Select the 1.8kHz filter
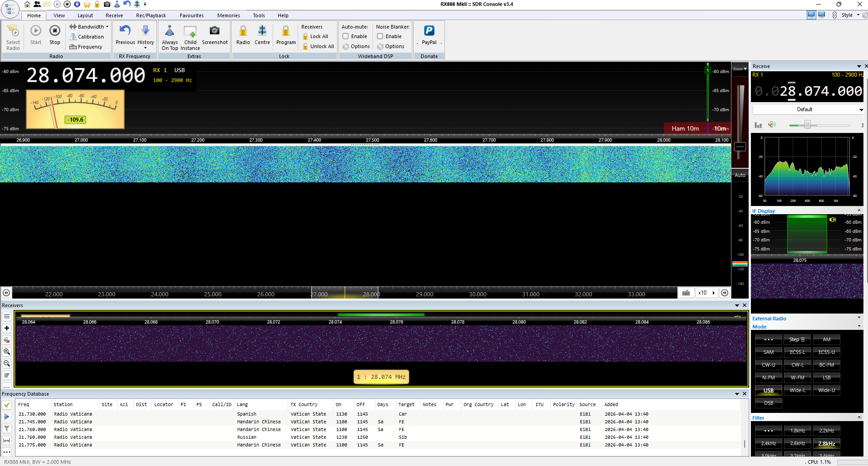This screenshot has height=466, width=868. point(798,431)
